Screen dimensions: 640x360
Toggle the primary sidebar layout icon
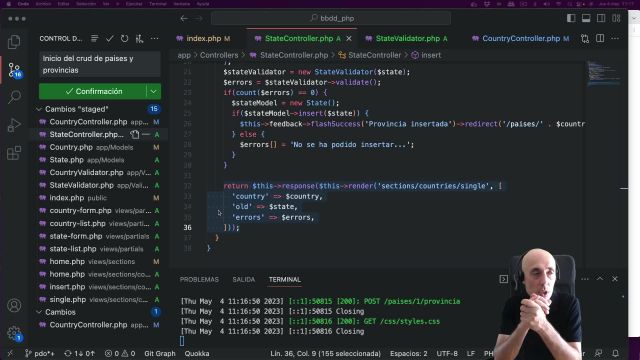coord(571,18)
